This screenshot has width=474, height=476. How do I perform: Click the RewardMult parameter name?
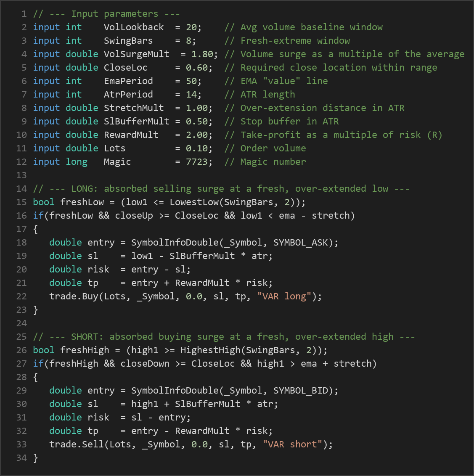coord(131,135)
